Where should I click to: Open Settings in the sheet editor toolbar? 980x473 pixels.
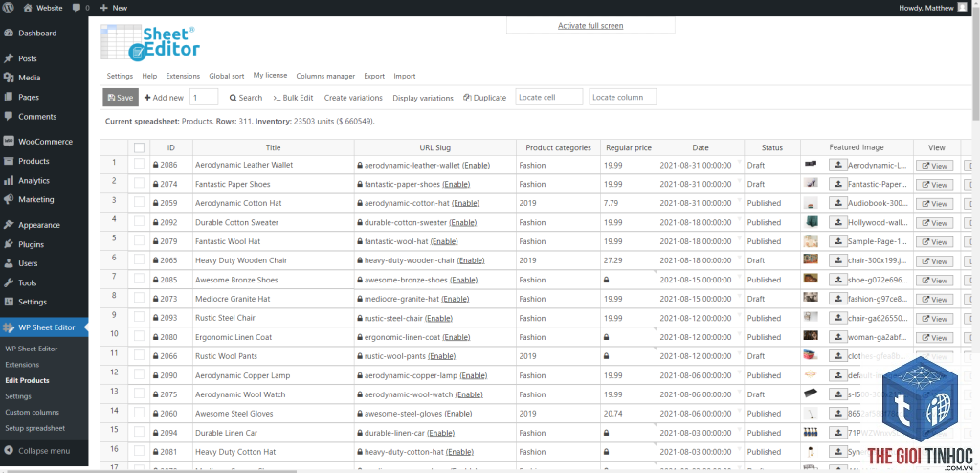click(120, 76)
